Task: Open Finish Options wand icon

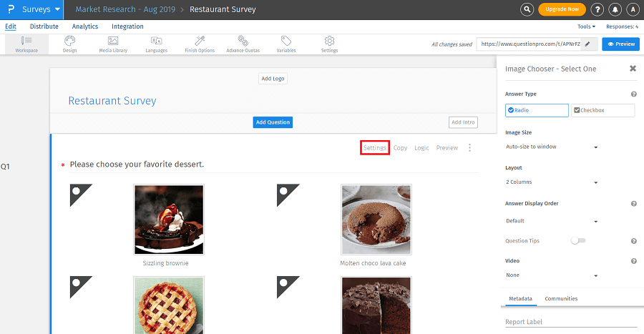Action: tap(200, 41)
